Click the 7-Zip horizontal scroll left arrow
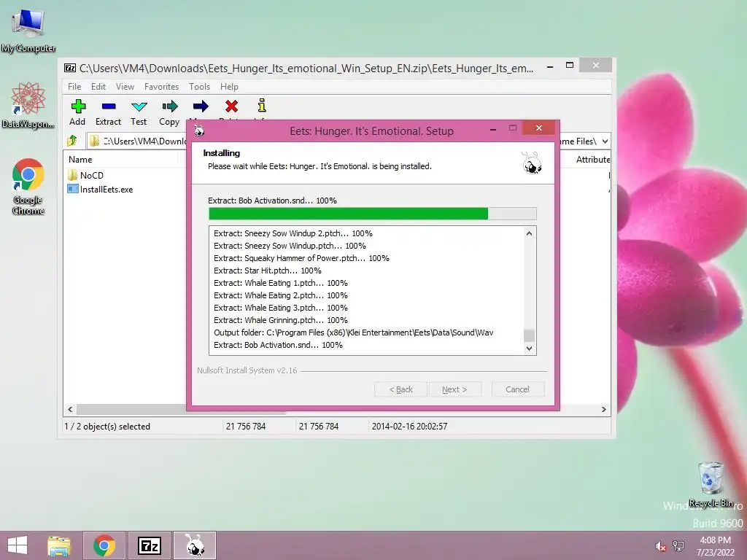The image size is (747, 560). tap(71, 409)
